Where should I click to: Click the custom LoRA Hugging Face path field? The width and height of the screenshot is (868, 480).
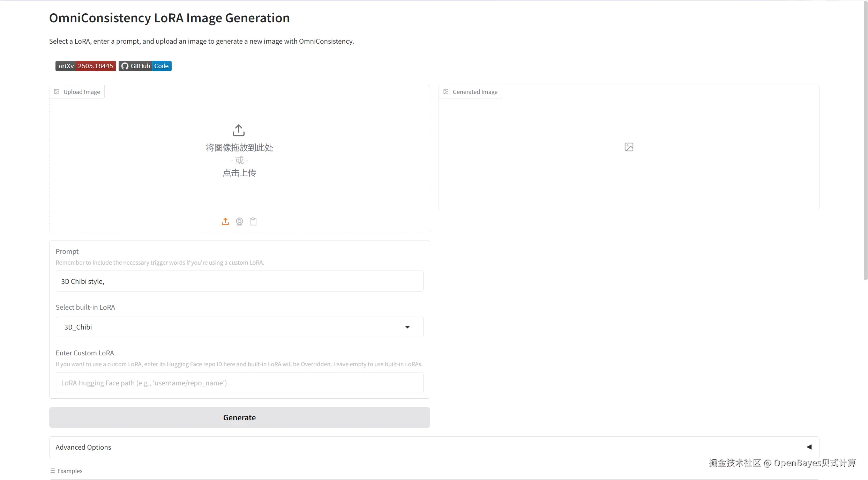[239, 383]
